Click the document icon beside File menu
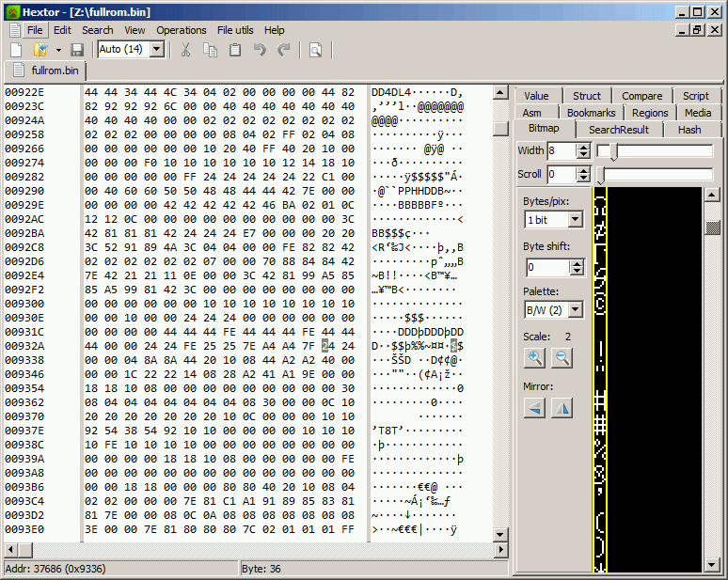 [15, 30]
